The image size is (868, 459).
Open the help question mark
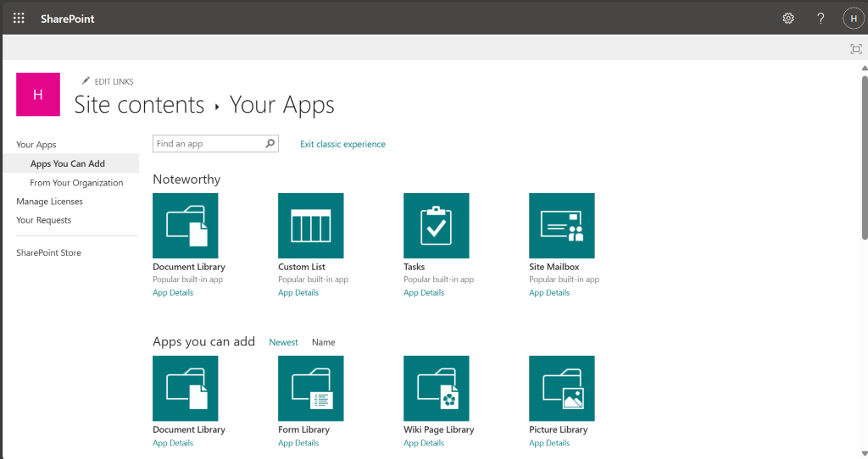click(x=821, y=19)
